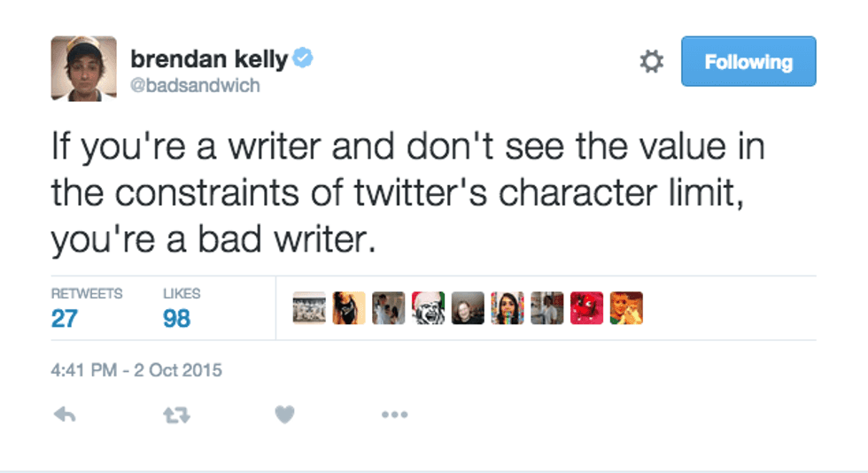View the 98 likes list
Screen dimensions: 868x473
click(176, 318)
